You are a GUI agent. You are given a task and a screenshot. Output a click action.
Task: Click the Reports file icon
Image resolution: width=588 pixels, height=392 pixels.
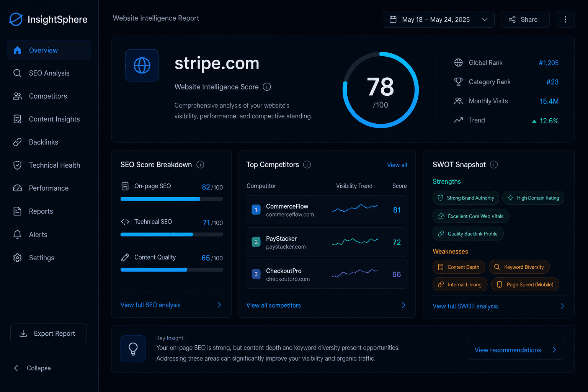(x=17, y=211)
